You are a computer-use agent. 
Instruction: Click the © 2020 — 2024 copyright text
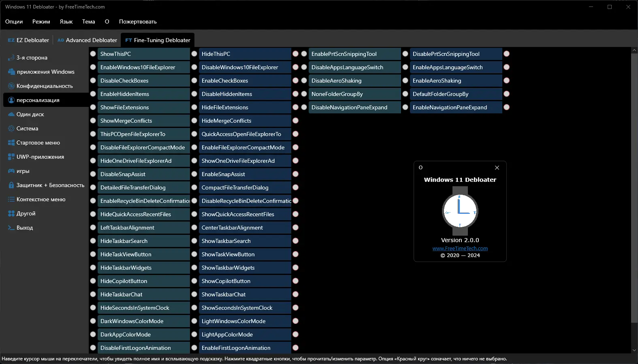pyautogui.click(x=460, y=255)
